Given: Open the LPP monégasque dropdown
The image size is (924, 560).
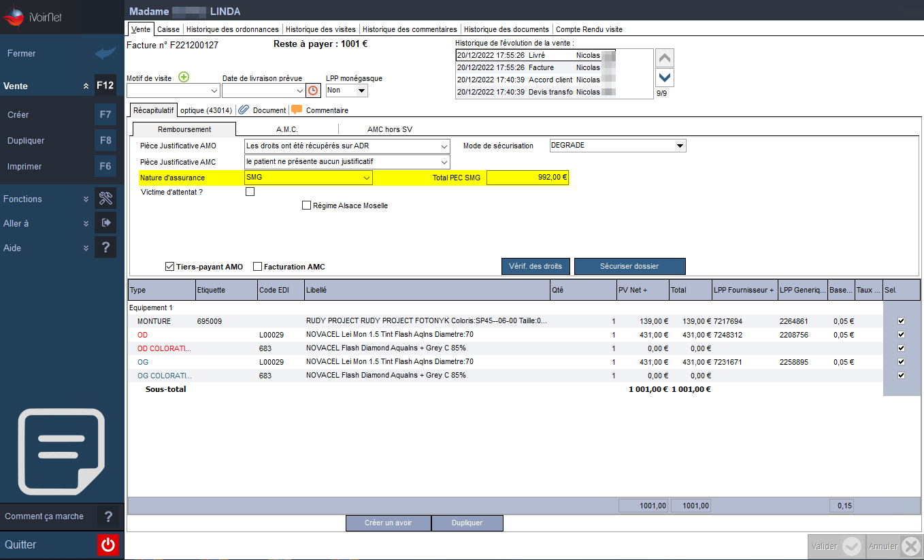Looking at the screenshot, I should [x=347, y=90].
